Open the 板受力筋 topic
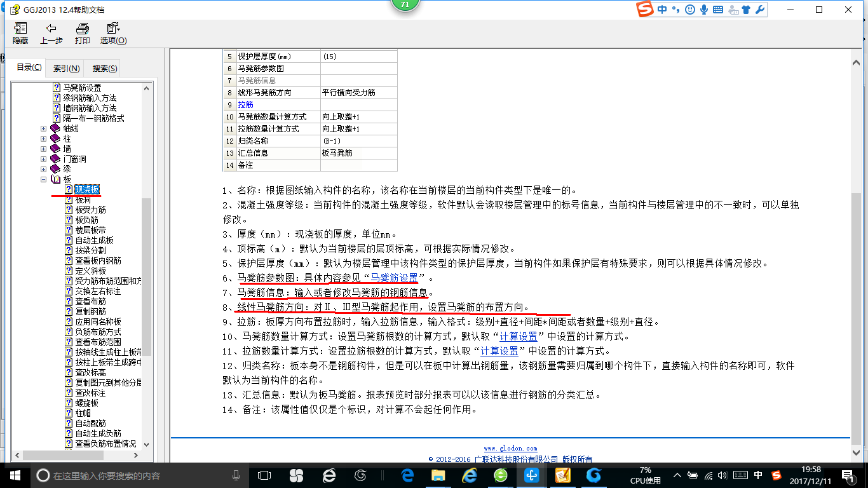Screen dimensions: 868x488 coord(91,210)
